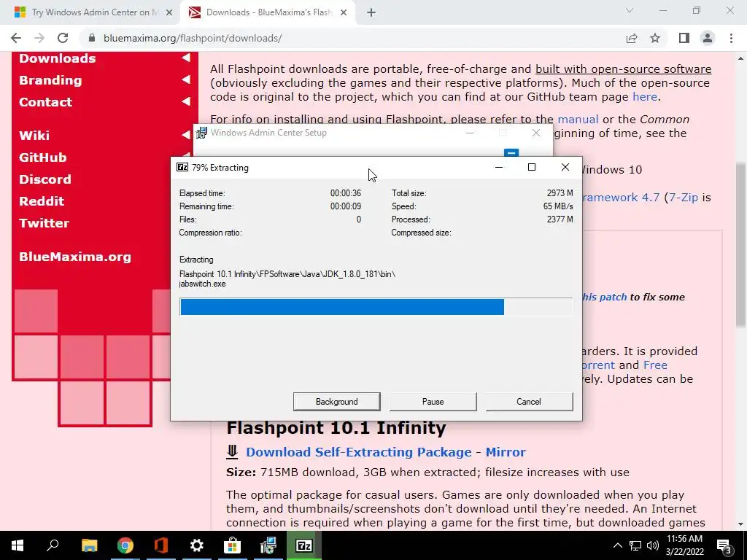Screen dimensions: 747x560
Task: Open Microsoft Store from taskbar
Action: 233,545
